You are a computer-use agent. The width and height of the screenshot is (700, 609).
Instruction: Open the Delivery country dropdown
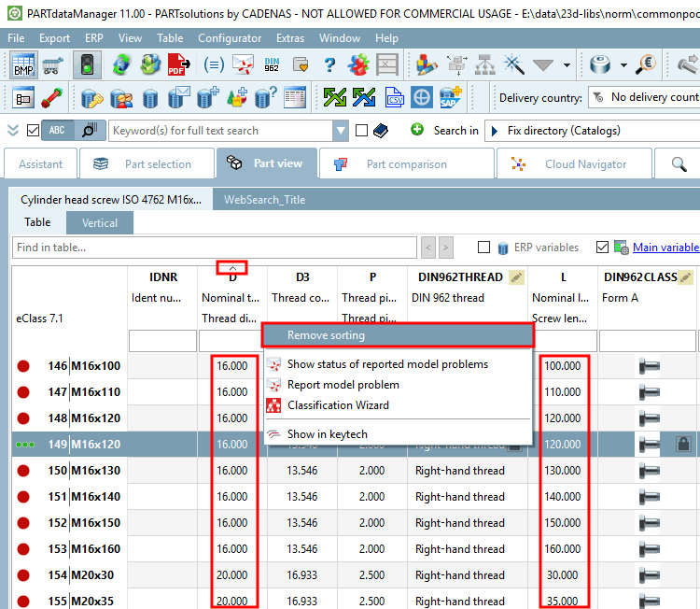(x=644, y=97)
